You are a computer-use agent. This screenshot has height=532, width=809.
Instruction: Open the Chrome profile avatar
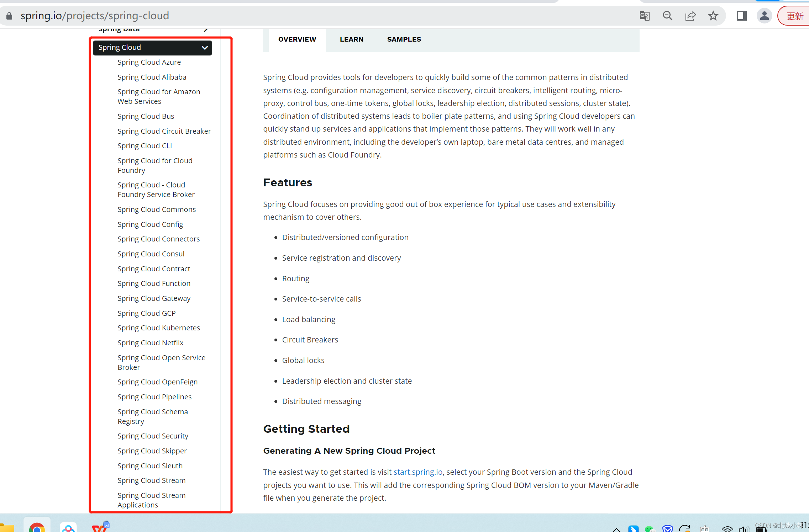764,16
